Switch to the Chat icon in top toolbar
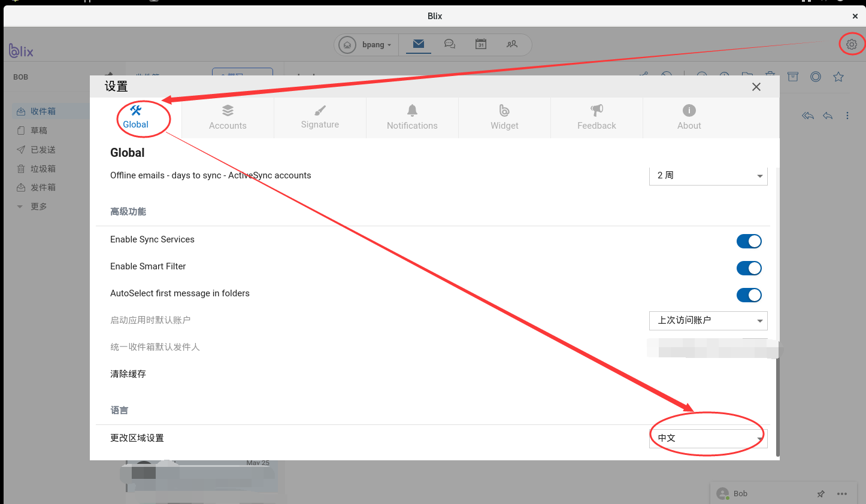The image size is (866, 504). [450, 44]
